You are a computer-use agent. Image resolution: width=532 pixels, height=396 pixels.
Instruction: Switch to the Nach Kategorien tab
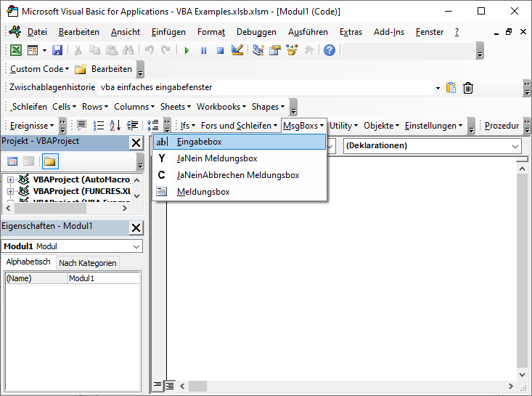[88, 263]
